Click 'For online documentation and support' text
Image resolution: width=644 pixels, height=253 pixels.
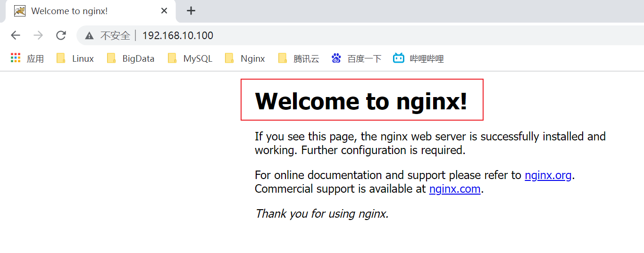tap(350, 175)
